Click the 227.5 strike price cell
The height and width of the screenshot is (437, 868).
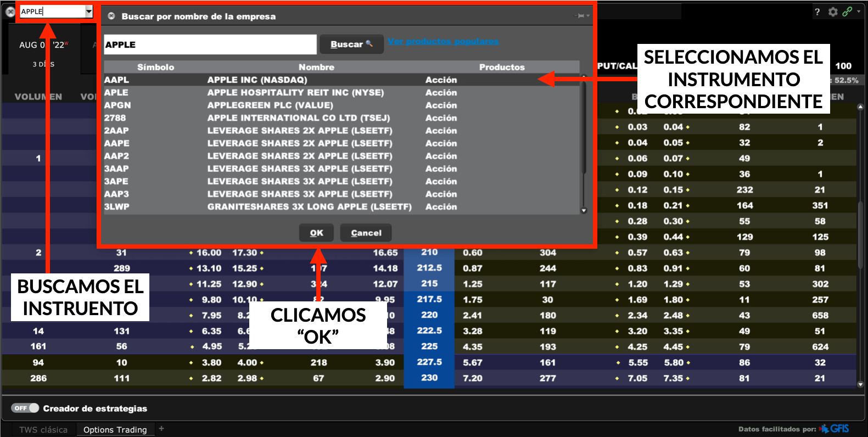[x=429, y=362]
